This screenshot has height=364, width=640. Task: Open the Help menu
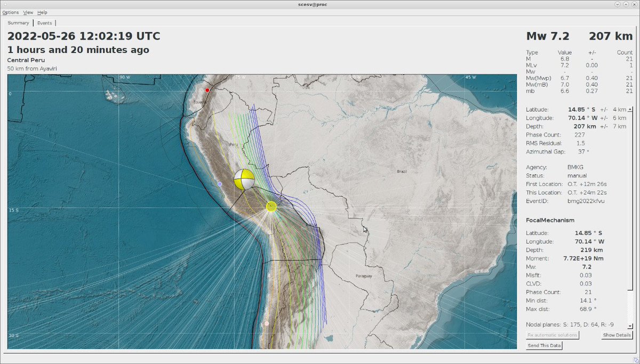pyautogui.click(x=42, y=12)
